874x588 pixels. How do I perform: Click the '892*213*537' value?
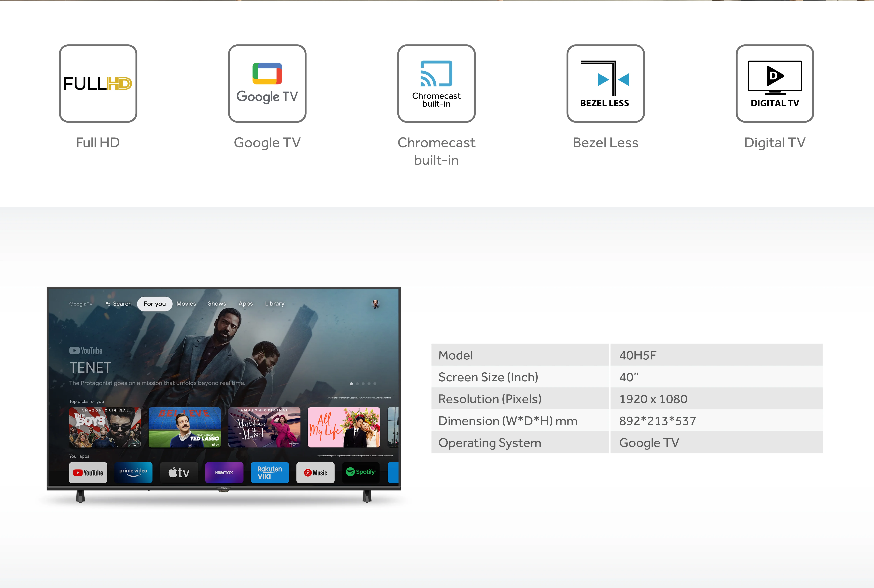(658, 421)
